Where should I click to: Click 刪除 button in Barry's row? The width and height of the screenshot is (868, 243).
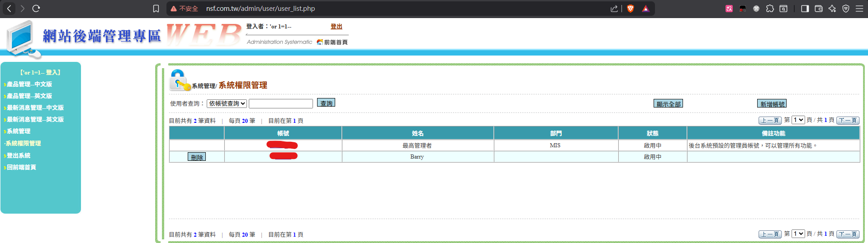pyautogui.click(x=197, y=157)
